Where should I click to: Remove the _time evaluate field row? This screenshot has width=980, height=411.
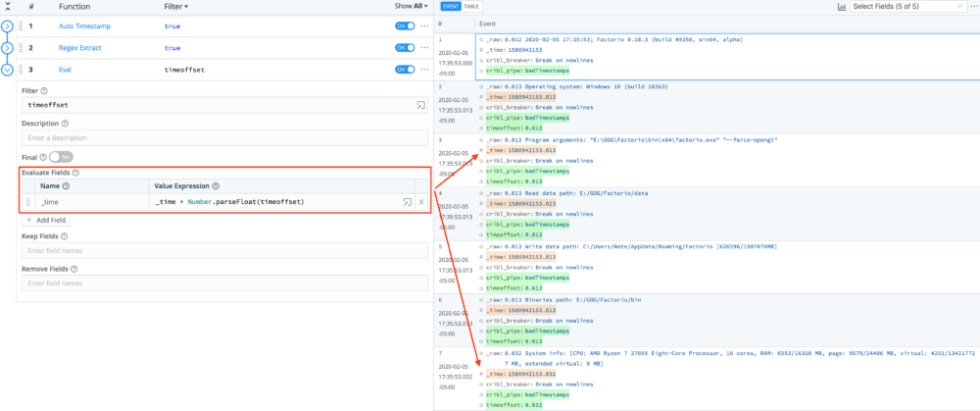coord(421,201)
